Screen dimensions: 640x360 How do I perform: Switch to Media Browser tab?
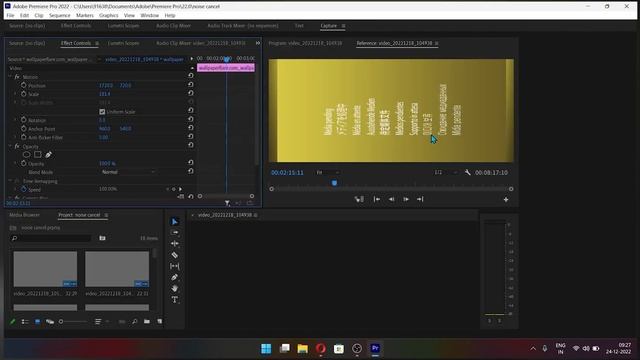point(24,215)
